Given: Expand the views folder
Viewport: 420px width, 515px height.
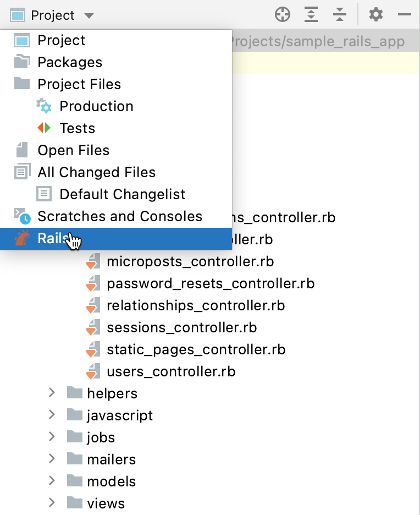Looking at the screenshot, I should 52,503.
